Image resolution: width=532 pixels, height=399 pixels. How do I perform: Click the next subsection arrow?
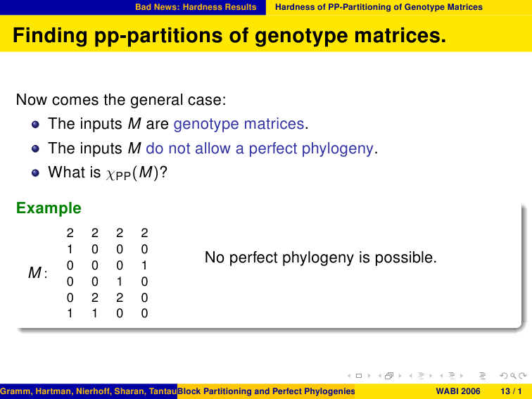point(431,376)
